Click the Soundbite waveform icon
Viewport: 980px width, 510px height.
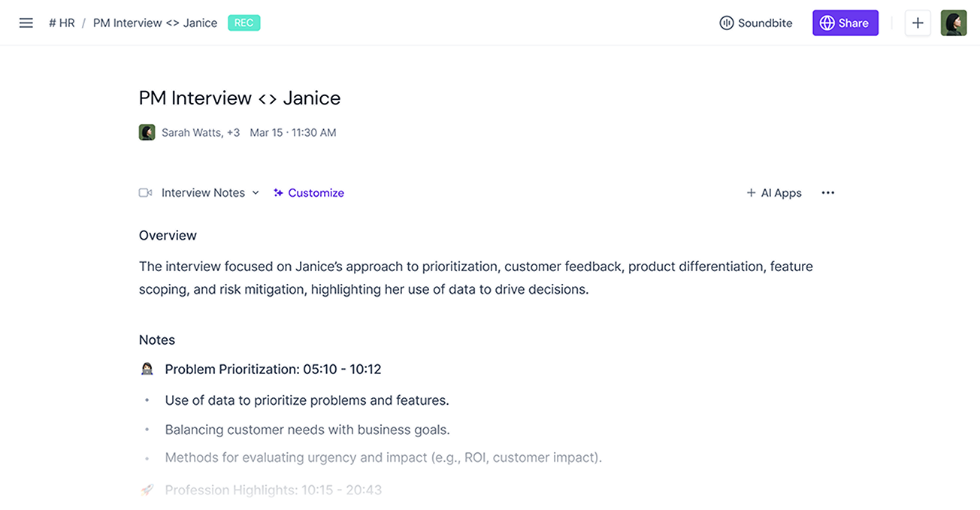point(726,23)
